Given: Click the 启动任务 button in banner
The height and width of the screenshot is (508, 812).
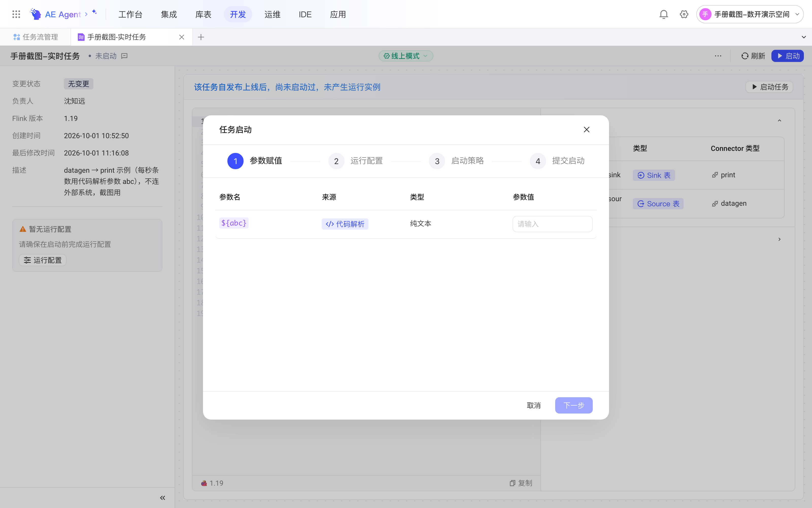Looking at the screenshot, I should point(769,87).
